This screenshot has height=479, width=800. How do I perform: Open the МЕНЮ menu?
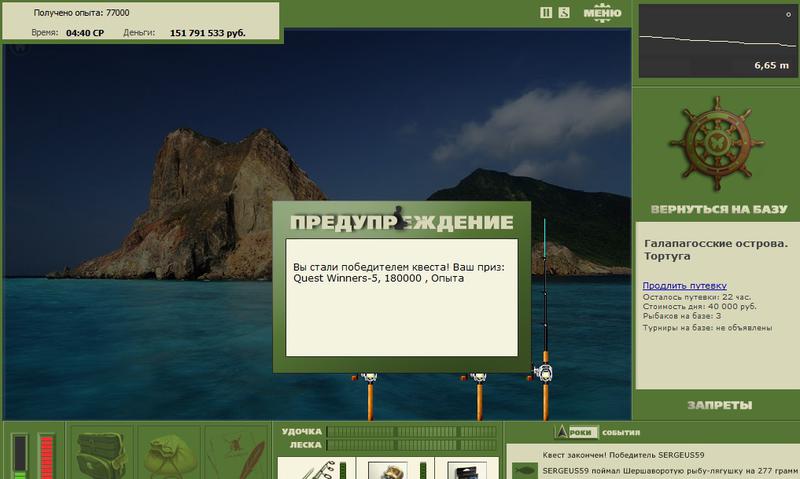603,13
